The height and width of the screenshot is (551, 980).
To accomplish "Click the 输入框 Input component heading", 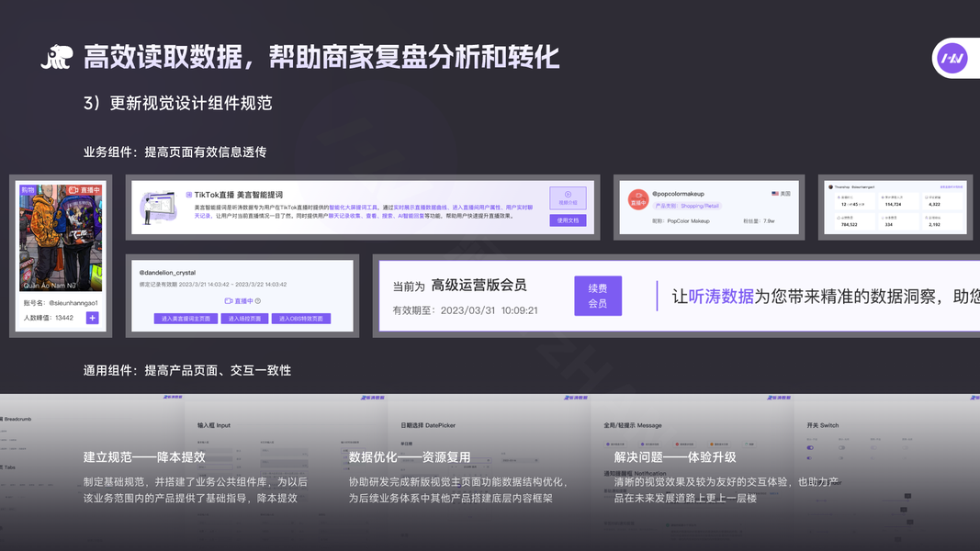I will click(214, 425).
